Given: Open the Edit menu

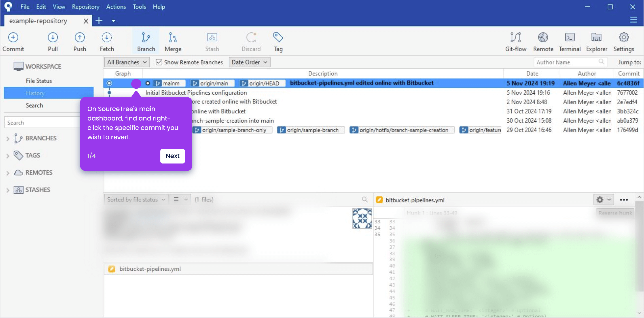Looking at the screenshot, I should tap(41, 7).
